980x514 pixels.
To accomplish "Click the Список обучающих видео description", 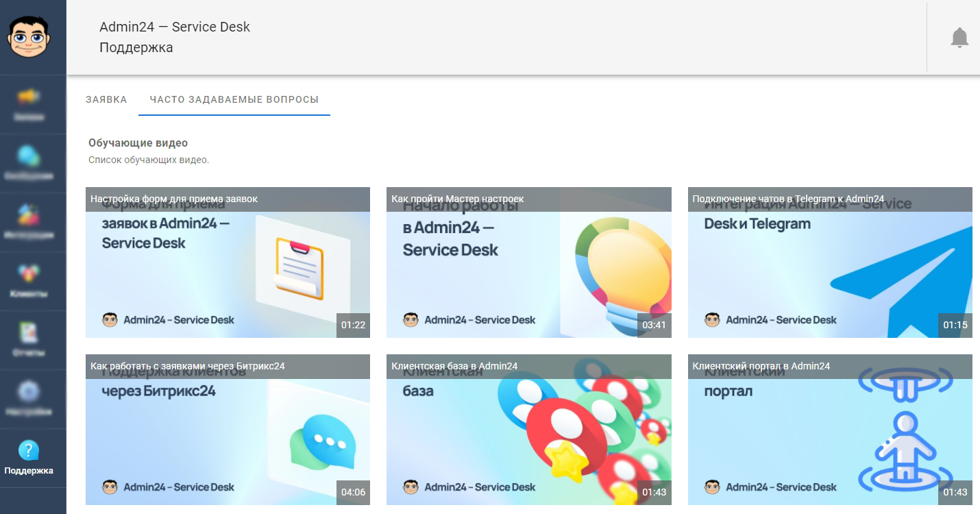I will tap(149, 160).
